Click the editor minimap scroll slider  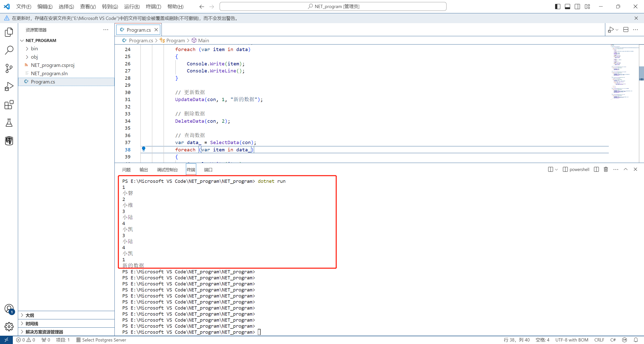[641, 73]
